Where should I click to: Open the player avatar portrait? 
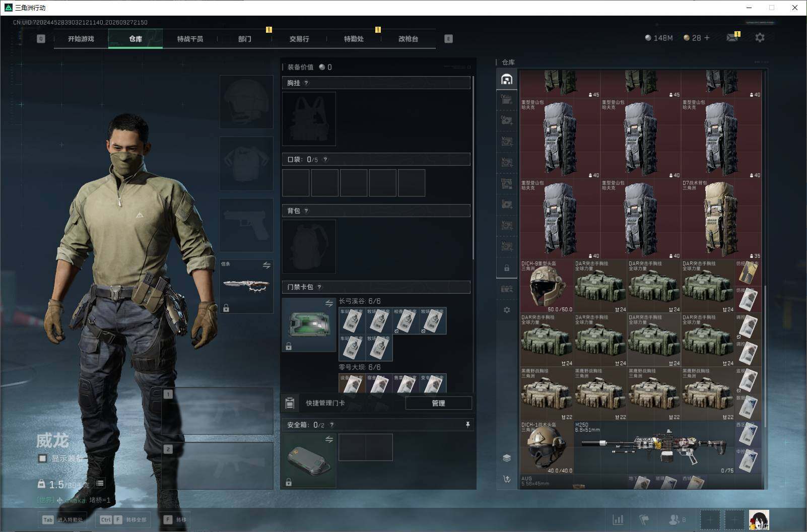click(x=759, y=519)
